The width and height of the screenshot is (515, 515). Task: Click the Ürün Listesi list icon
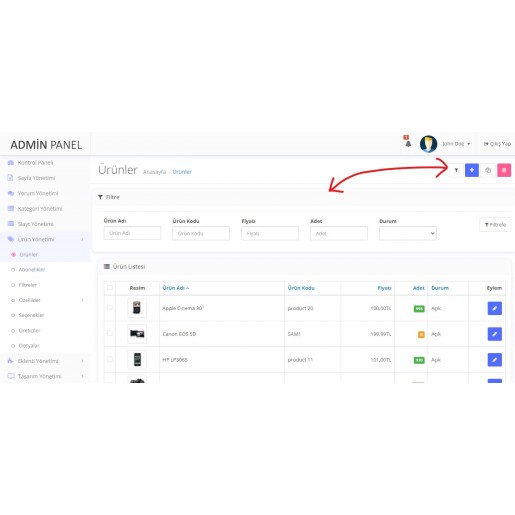pos(107,266)
